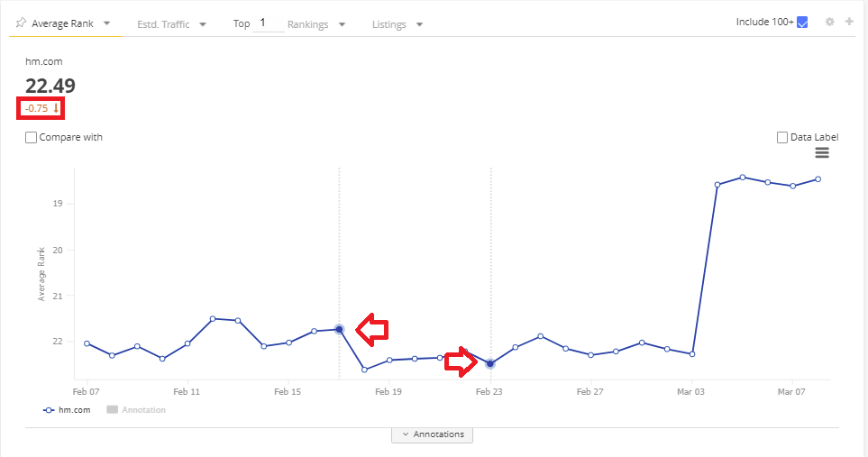The width and height of the screenshot is (868, 457).
Task: Click the hm.com legend series icon
Action: [49, 410]
